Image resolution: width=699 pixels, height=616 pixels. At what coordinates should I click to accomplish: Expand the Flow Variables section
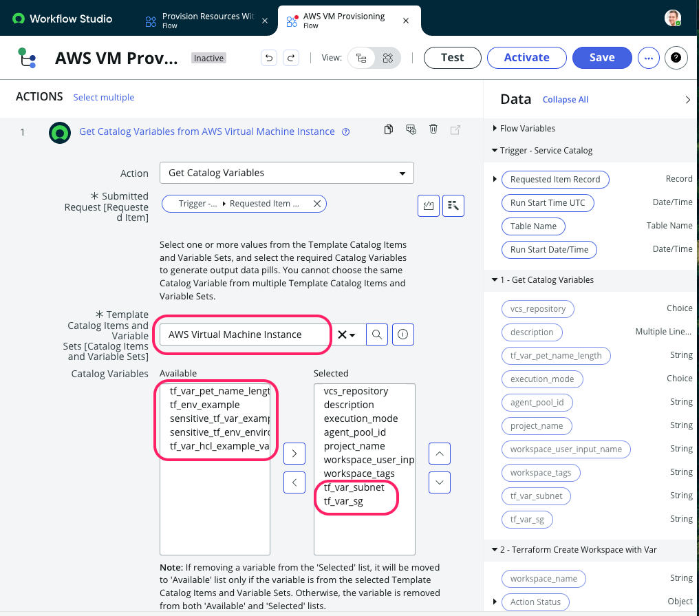tap(495, 128)
